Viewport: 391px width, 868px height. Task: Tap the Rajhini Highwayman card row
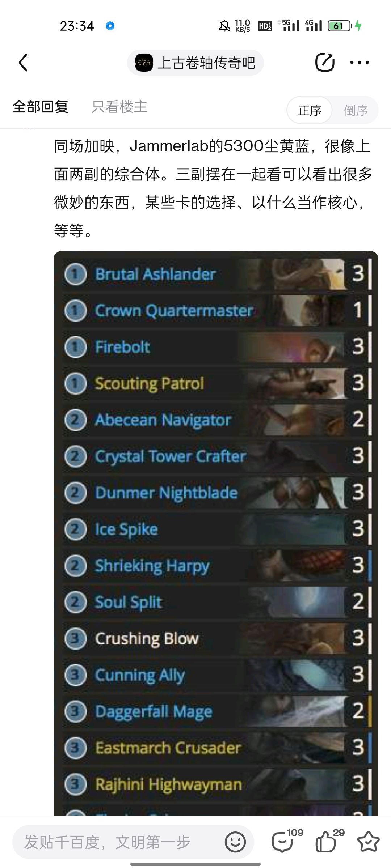click(x=217, y=784)
